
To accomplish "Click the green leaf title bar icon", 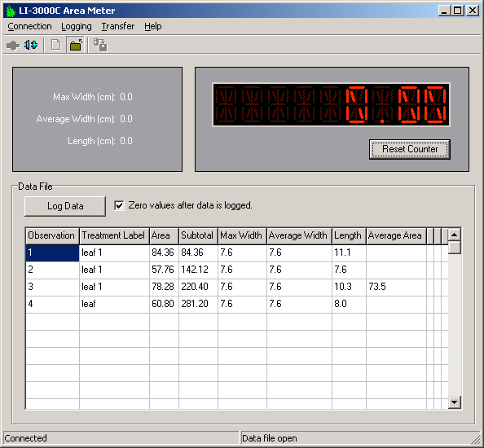I will click(11, 11).
